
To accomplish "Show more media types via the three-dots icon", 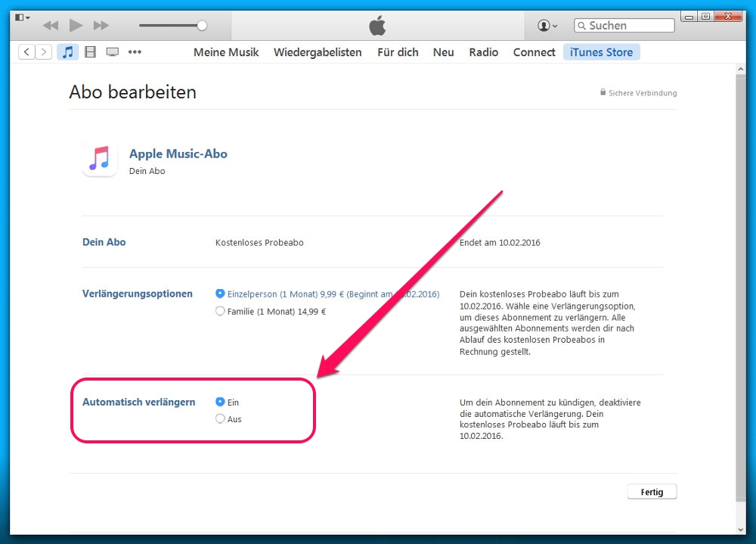I will coord(135,52).
